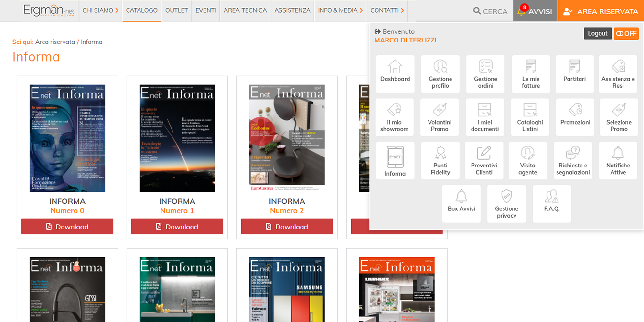Open the OUTLET menu item
This screenshot has width=644, height=322.
coord(176,10)
